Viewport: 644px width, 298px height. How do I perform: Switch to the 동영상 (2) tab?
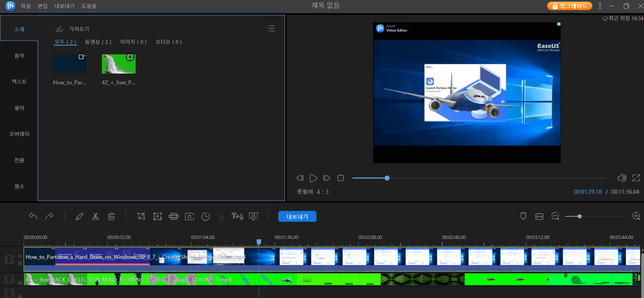(x=98, y=42)
